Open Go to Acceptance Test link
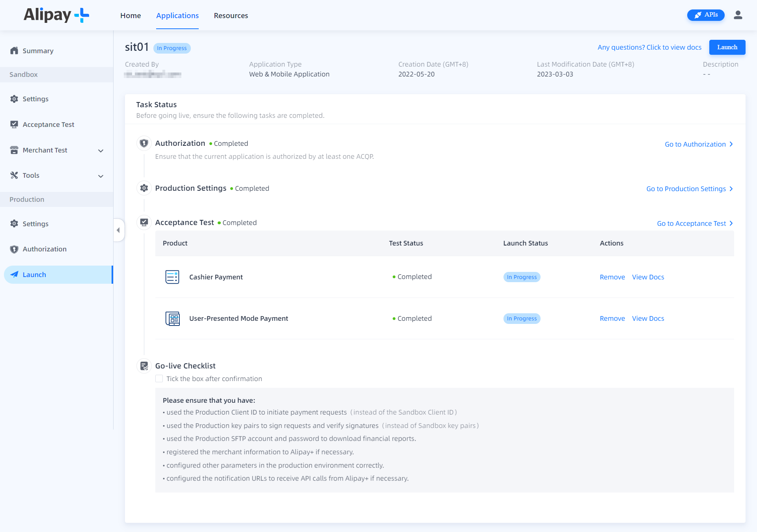The height and width of the screenshot is (532, 757). coord(691,223)
